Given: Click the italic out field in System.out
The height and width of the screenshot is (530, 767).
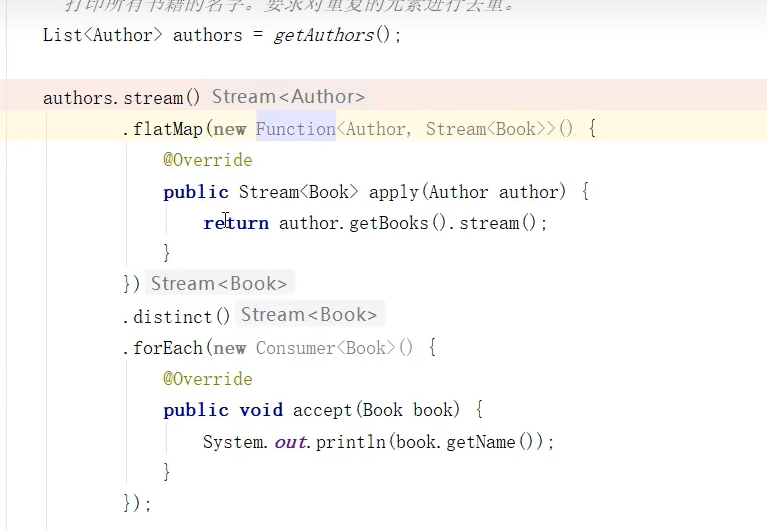Looking at the screenshot, I should coord(291,442).
